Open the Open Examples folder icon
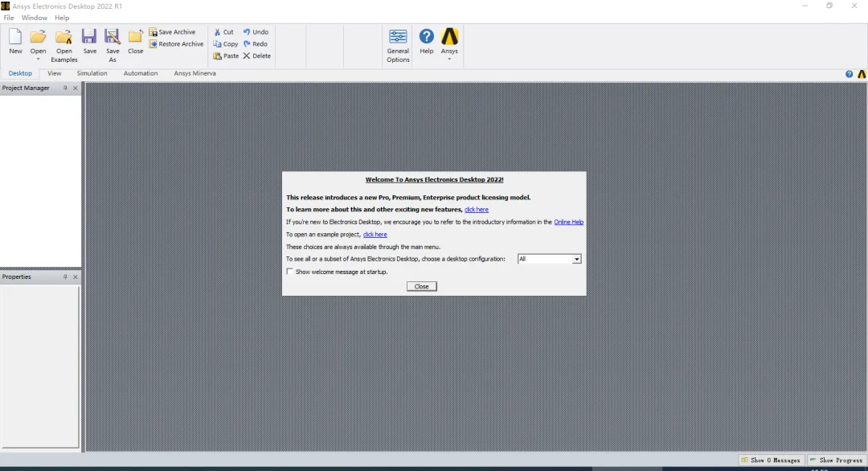 [63, 37]
